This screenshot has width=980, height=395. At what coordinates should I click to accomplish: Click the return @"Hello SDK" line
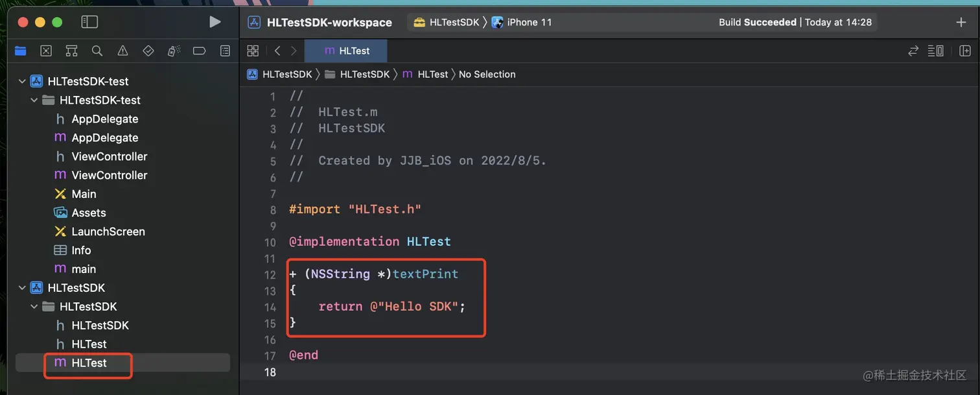coord(392,306)
